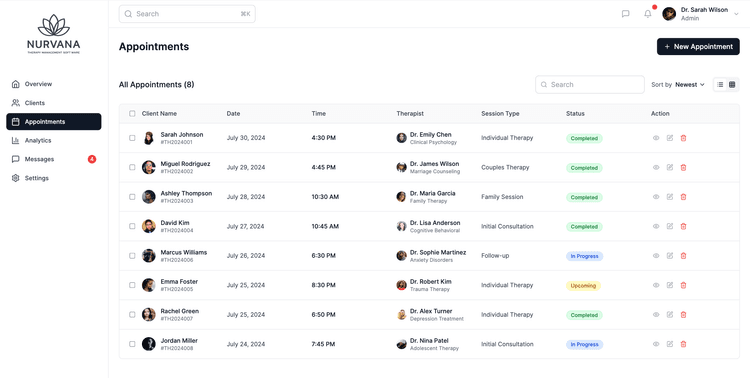This screenshot has width=750, height=378.
Task: Check the box for Ashley Thompson's row
Action: tap(132, 197)
